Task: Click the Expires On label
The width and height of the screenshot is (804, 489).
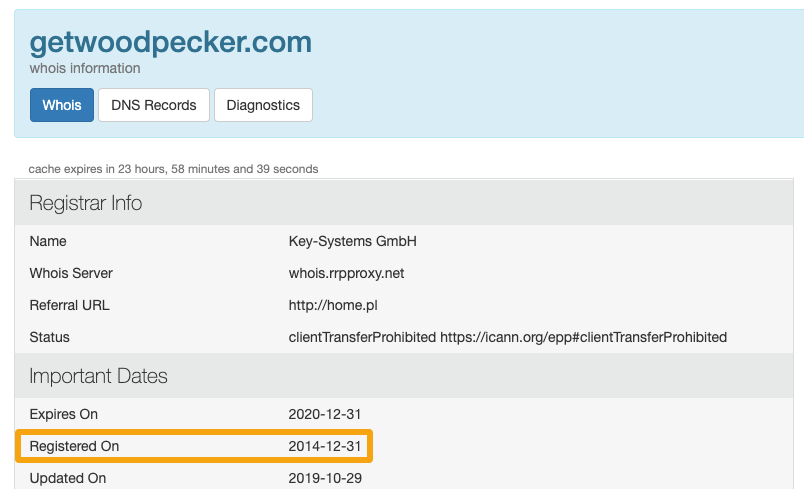Action: click(64, 414)
